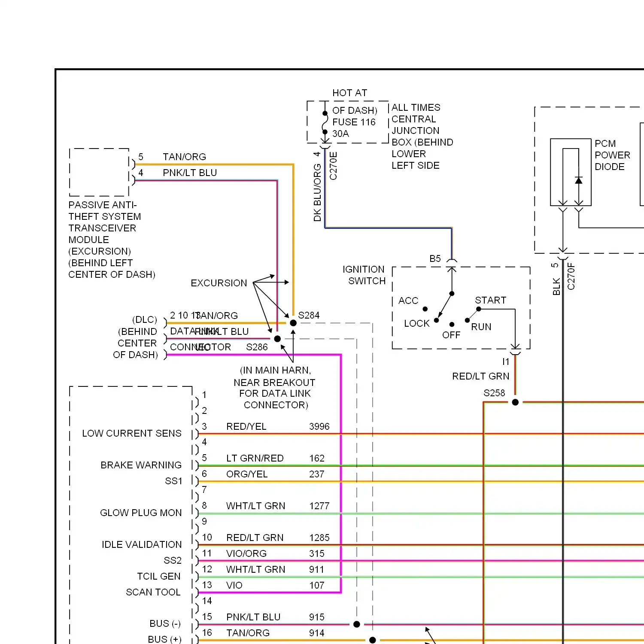
Task: Click 'TAN/ORG' on pin 16
Action: [248, 633]
